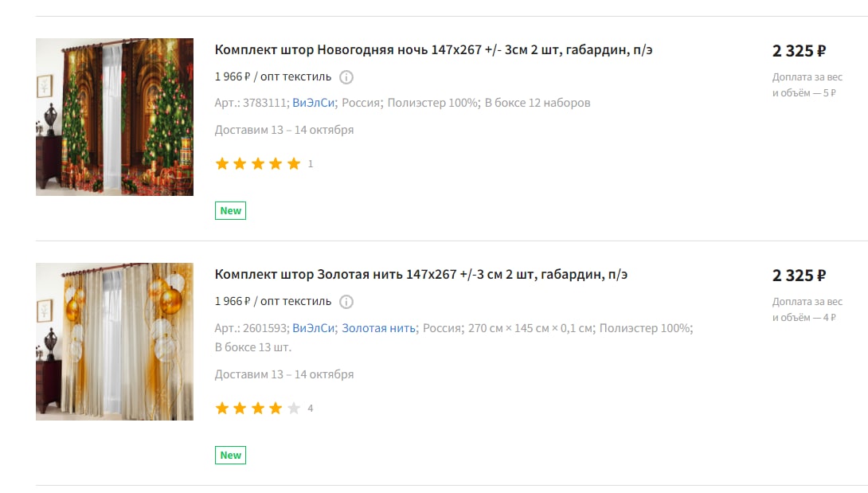This screenshot has height=493, width=868.
Task: Click review count 4 beside second stars
Action: (x=311, y=409)
